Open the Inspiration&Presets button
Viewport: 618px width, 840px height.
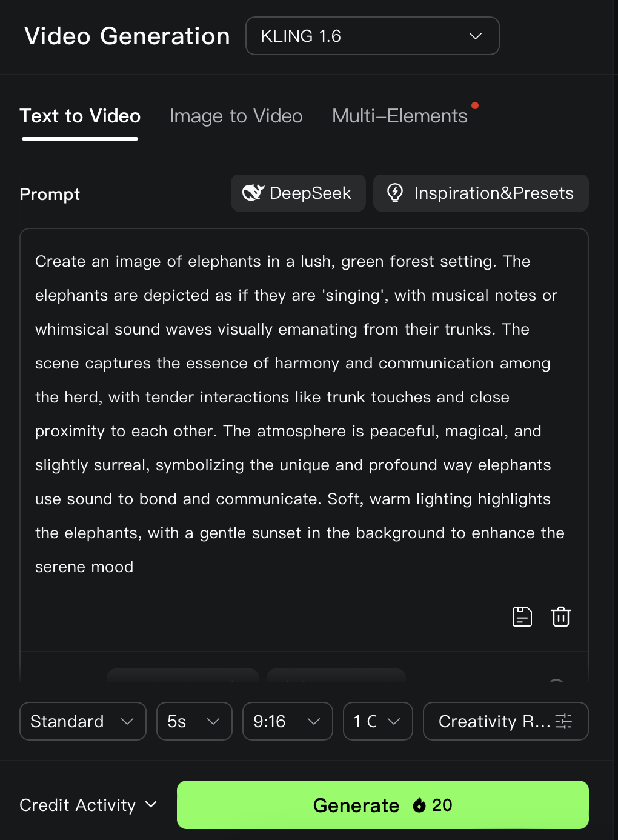point(481,193)
